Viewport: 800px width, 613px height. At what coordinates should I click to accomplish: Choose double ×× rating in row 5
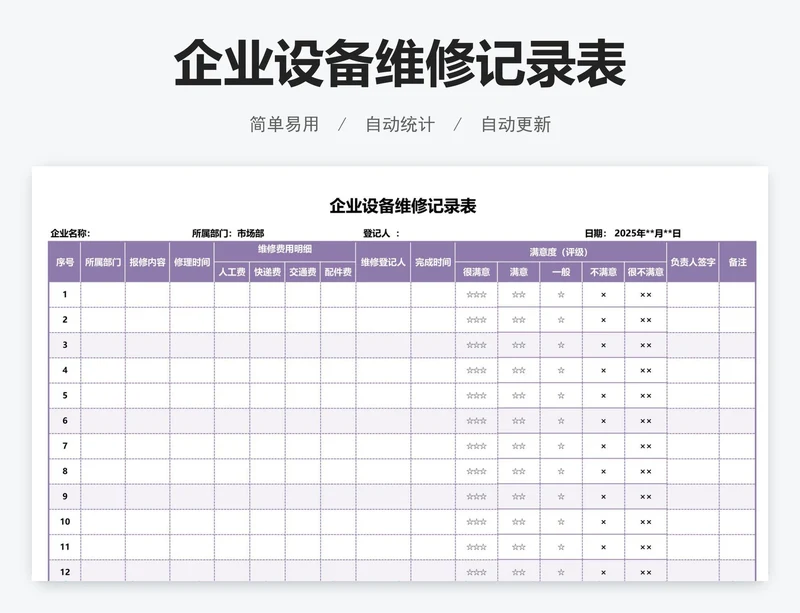pos(645,396)
